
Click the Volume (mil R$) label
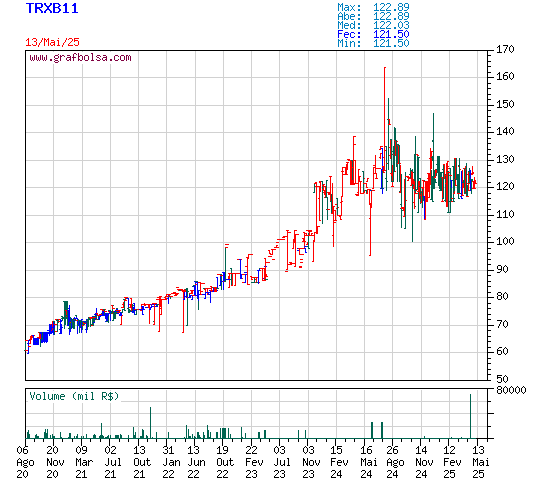coord(74,396)
